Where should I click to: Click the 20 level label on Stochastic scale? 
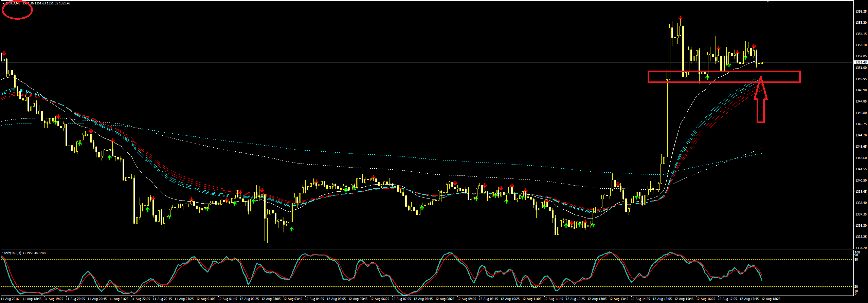pos(856,287)
